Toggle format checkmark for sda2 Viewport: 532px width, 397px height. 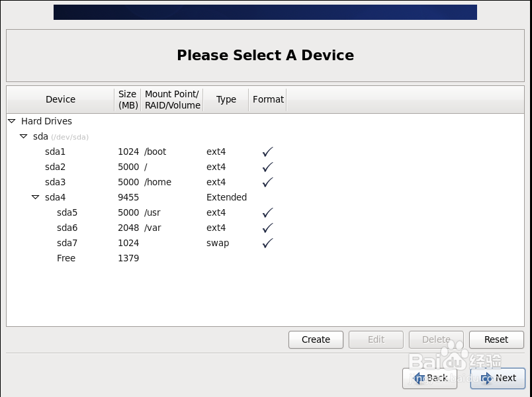[x=268, y=167]
